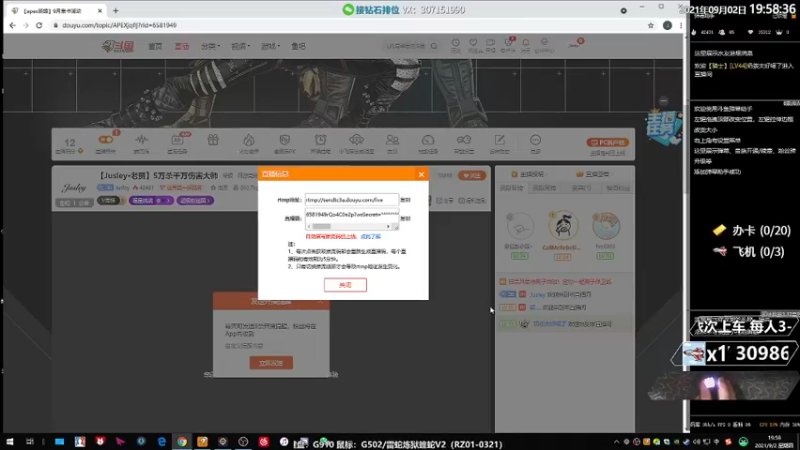
Task: Open 鱼吧 in Douyu navigation
Action: click(x=298, y=46)
